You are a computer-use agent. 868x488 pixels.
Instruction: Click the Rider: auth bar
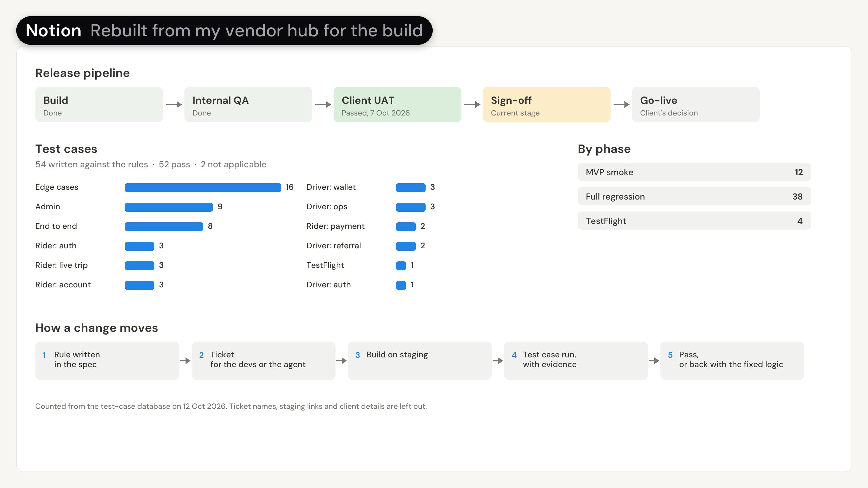tap(139, 246)
